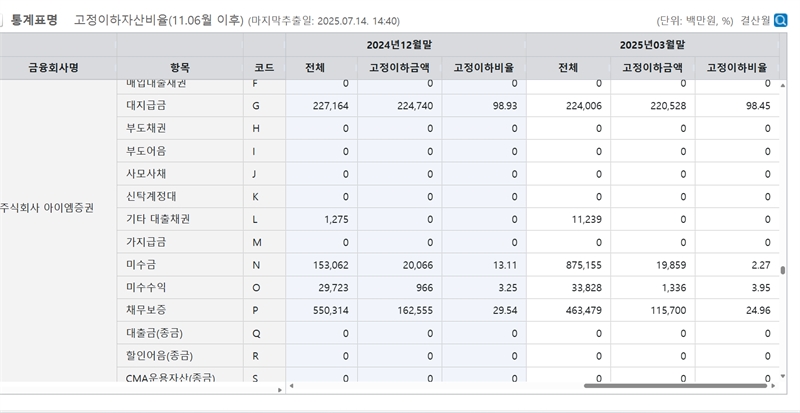Image resolution: width=800 pixels, height=413 pixels.
Task: Click the 결산월 search magnifier icon
Action: pyautogui.click(x=780, y=20)
